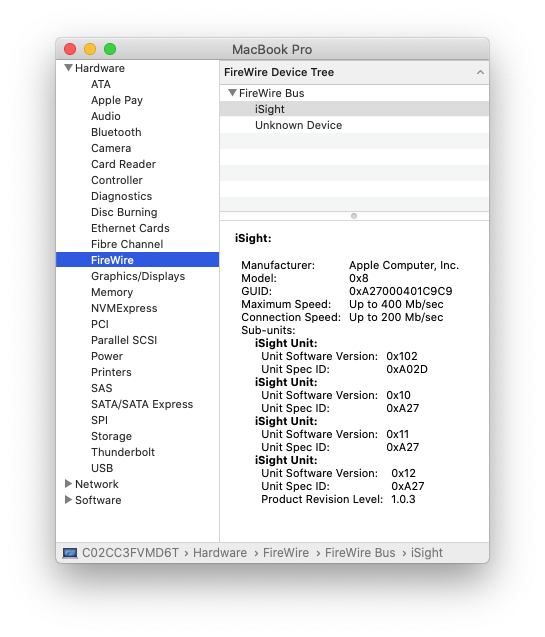Click the GUID value 0xA27000401C9C9
The height and width of the screenshot is (637, 545).
click(400, 291)
